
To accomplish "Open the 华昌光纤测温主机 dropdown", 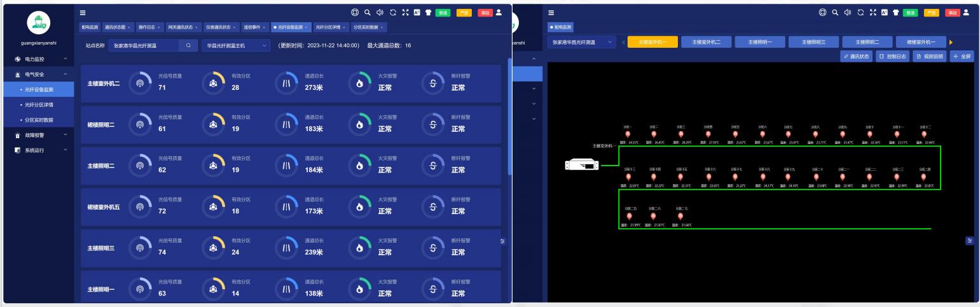I will (x=236, y=46).
